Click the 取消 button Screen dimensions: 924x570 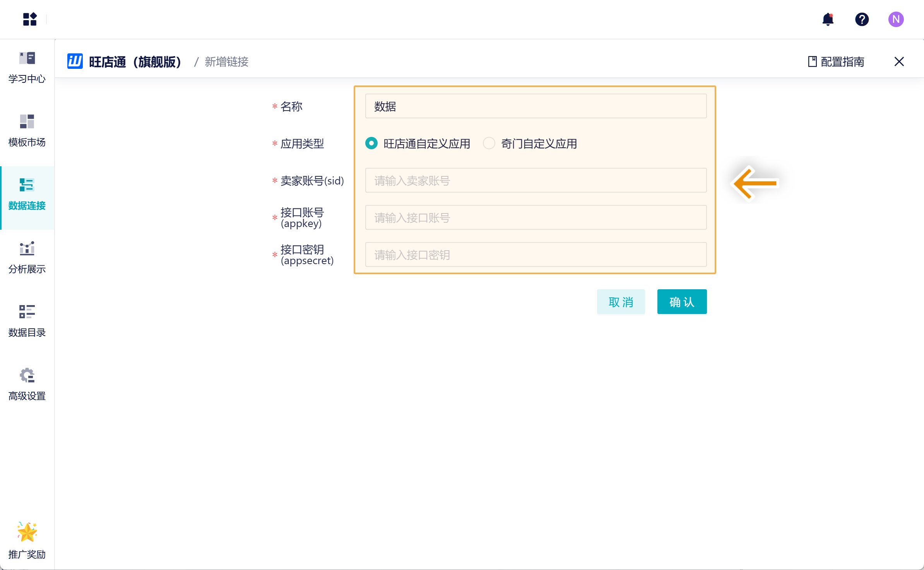(x=621, y=302)
